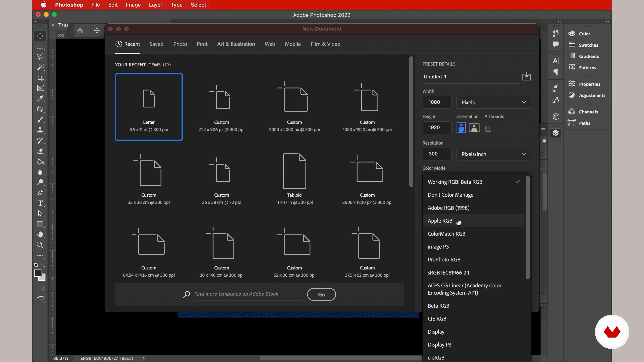Choose Adobe RGB (1998) from list
Image resolution: width=644 pixels, height=362 pixels.
[x=473, y=208]
